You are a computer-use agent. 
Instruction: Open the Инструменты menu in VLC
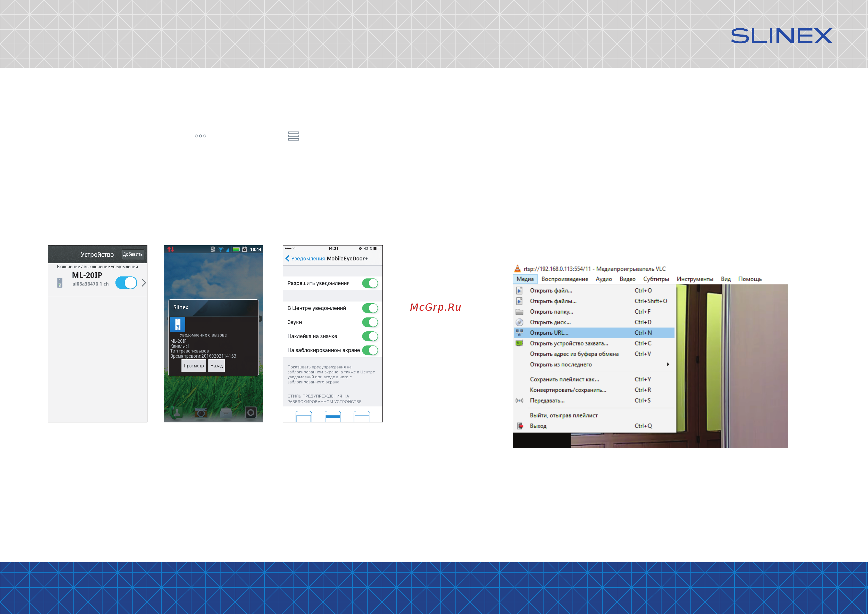tap(695, 279)
